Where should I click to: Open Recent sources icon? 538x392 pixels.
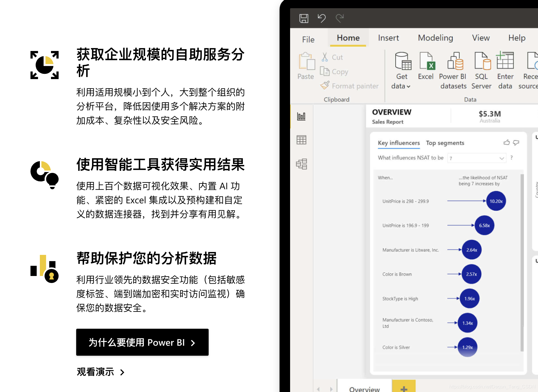533,61
